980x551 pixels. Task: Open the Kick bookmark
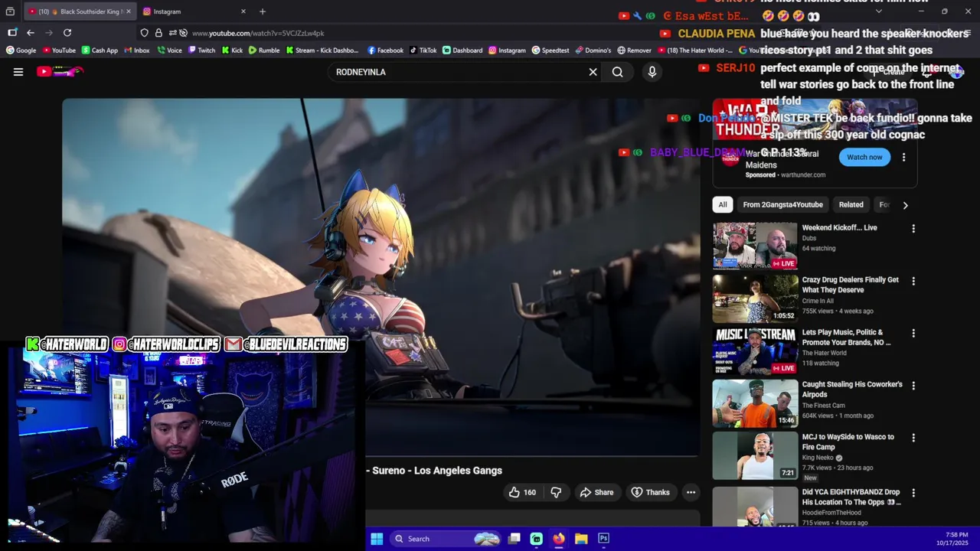point(233,51)
